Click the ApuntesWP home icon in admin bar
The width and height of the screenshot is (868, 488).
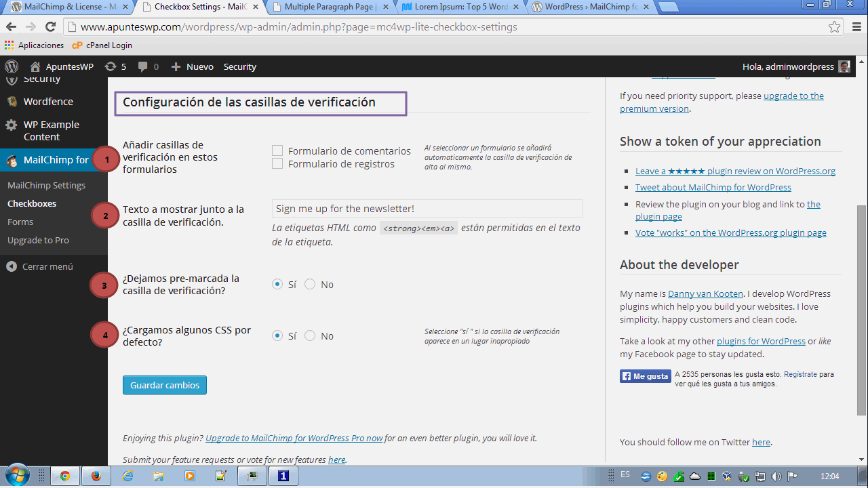point(35,66)
